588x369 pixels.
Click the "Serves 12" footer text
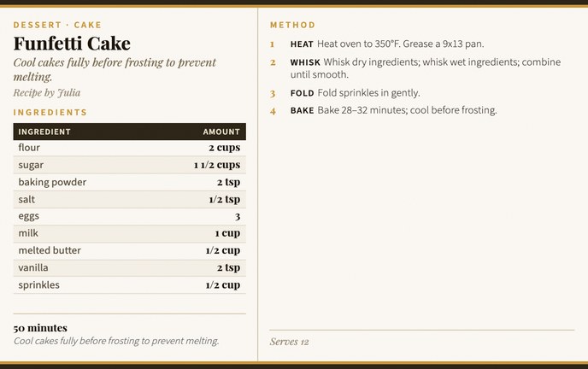[x=289, y=342]
